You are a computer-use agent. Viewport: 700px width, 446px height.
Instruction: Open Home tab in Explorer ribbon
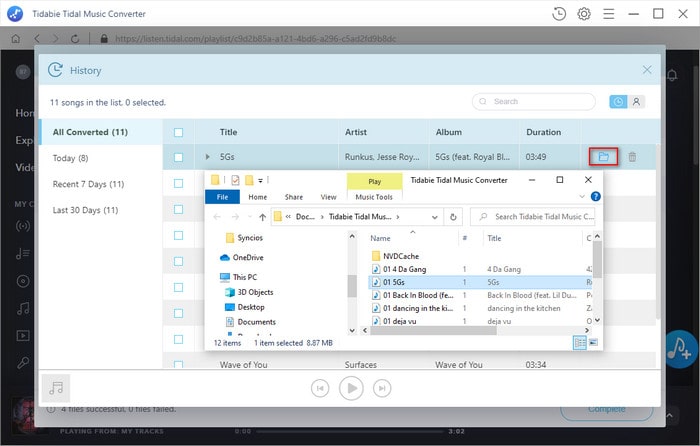[x=258, y=197]
